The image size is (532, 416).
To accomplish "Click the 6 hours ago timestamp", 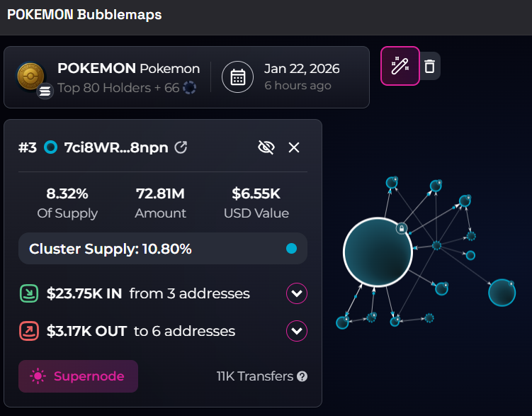I will point(298,86).
